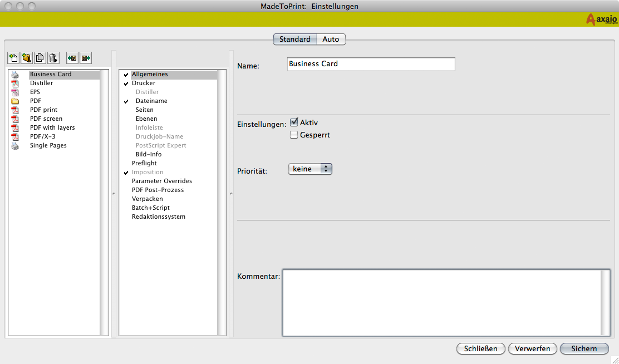Open the Parameter Overrides section

tap(162, 181)
